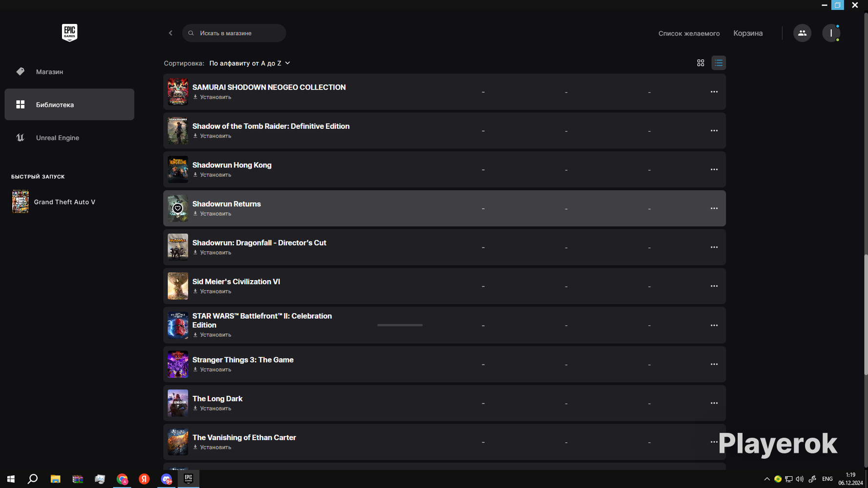
Task: Open the Epic Games logo home
Action: [x=69, y=33]
